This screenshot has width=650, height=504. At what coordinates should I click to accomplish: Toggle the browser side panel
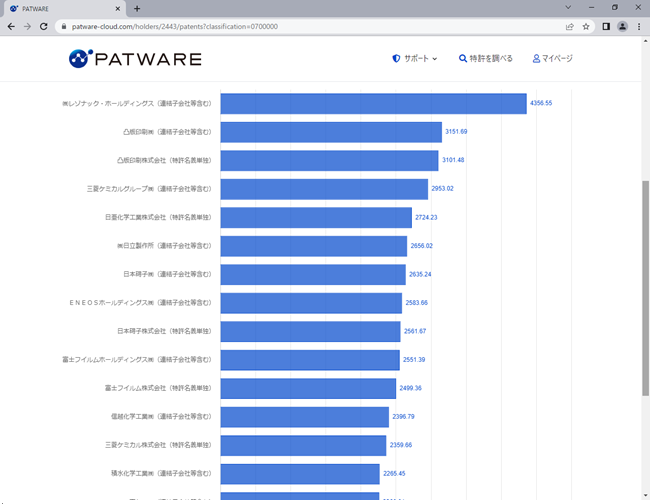[x=605, y=26]
